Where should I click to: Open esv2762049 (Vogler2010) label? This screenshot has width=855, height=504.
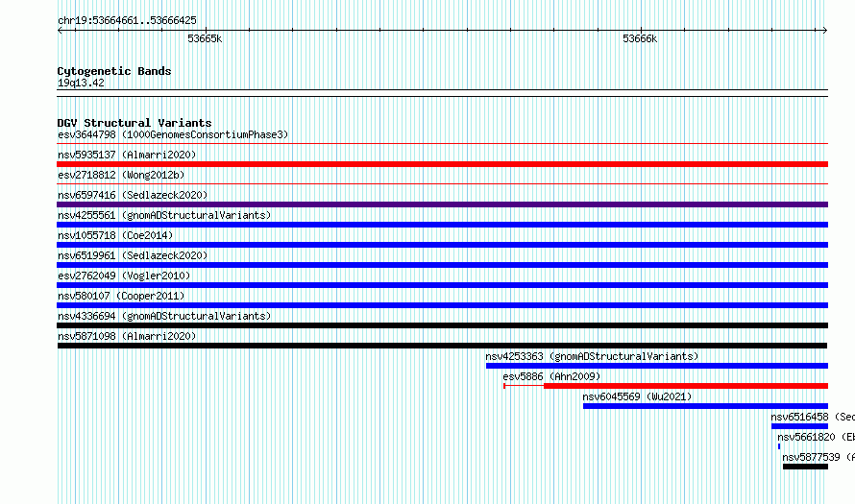124,276
